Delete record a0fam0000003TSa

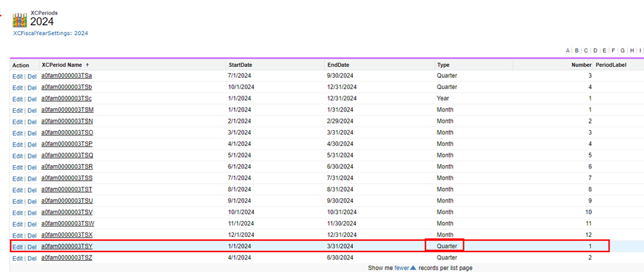(32, 77)
